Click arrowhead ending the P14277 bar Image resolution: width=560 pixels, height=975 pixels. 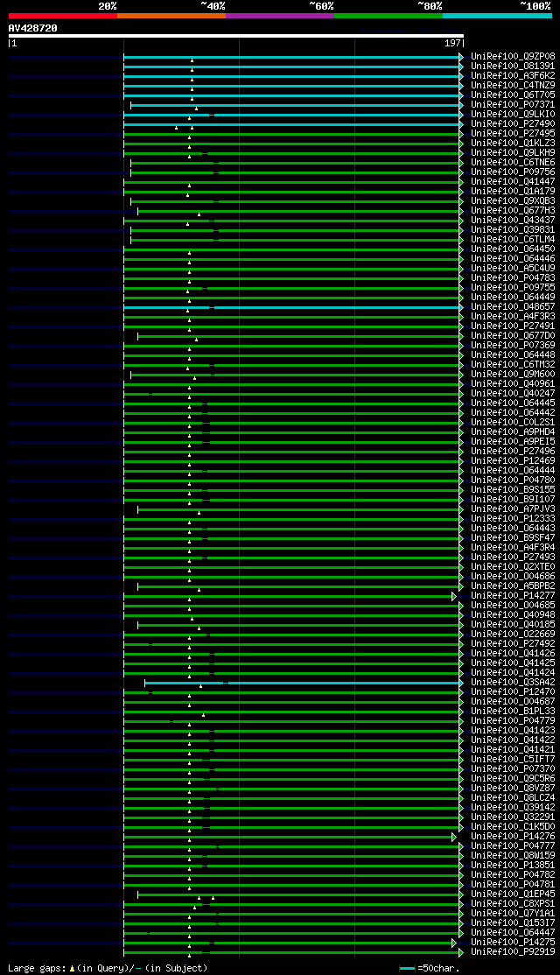[454, 596]
